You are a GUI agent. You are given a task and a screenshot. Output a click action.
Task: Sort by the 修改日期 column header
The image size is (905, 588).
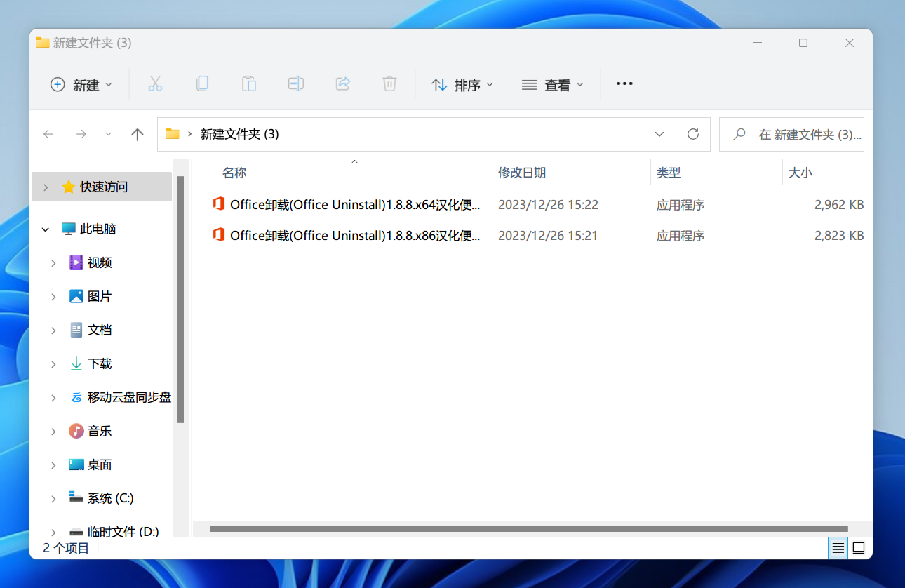(x=522, y=173)
